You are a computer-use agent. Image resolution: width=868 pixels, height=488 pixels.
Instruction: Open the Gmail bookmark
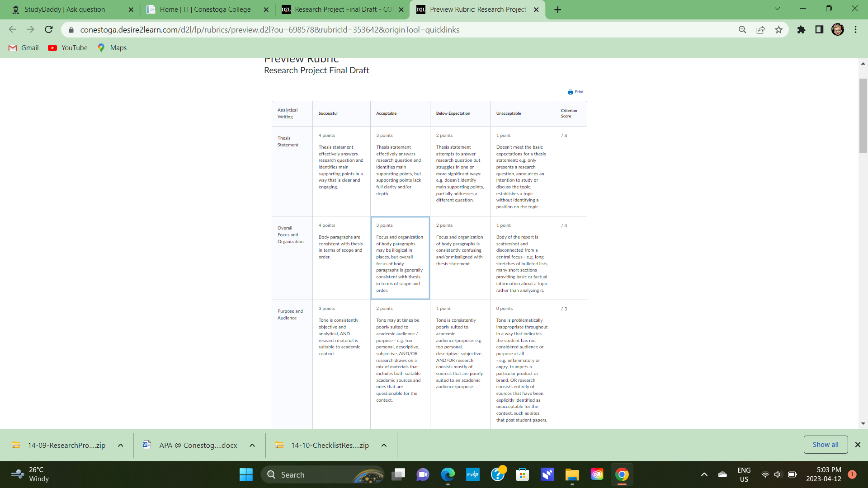click(x=24, y=48)
